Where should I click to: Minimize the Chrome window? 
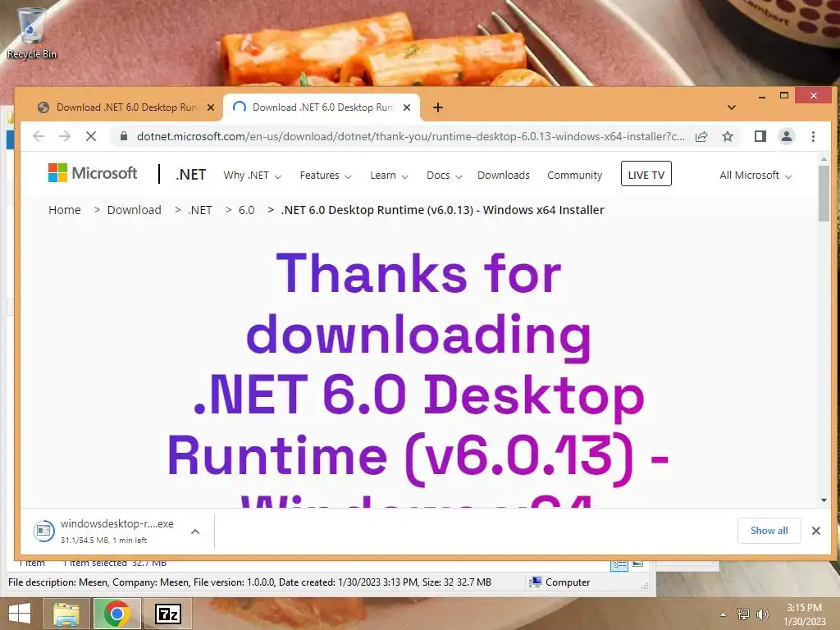click(x=762, y=97)
